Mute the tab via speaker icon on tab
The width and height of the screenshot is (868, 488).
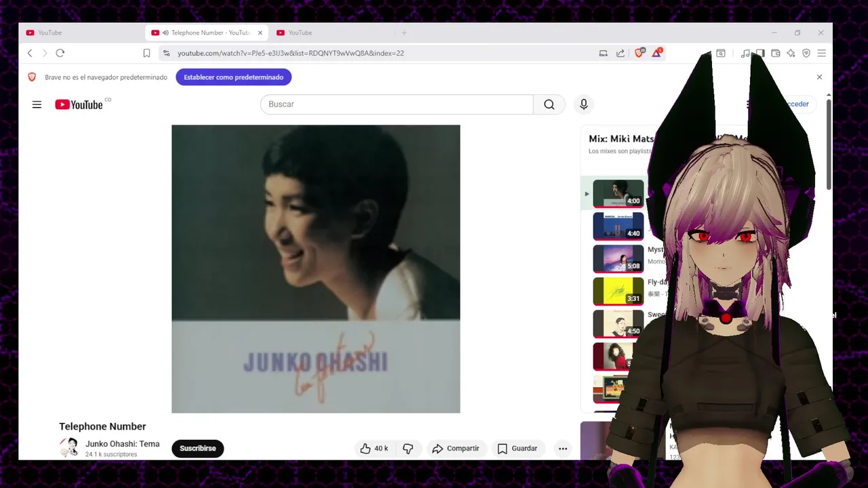165,33
